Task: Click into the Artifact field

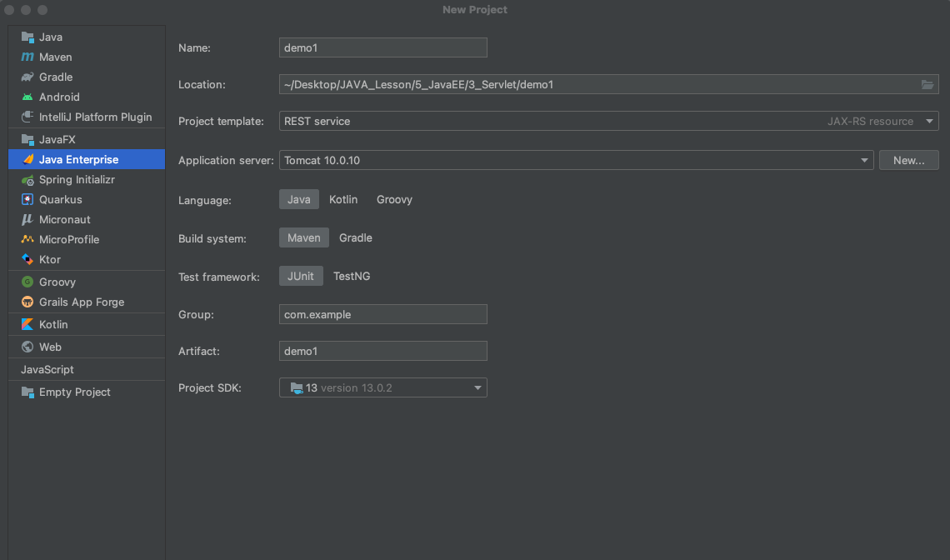Action: (x=382, y=350)
